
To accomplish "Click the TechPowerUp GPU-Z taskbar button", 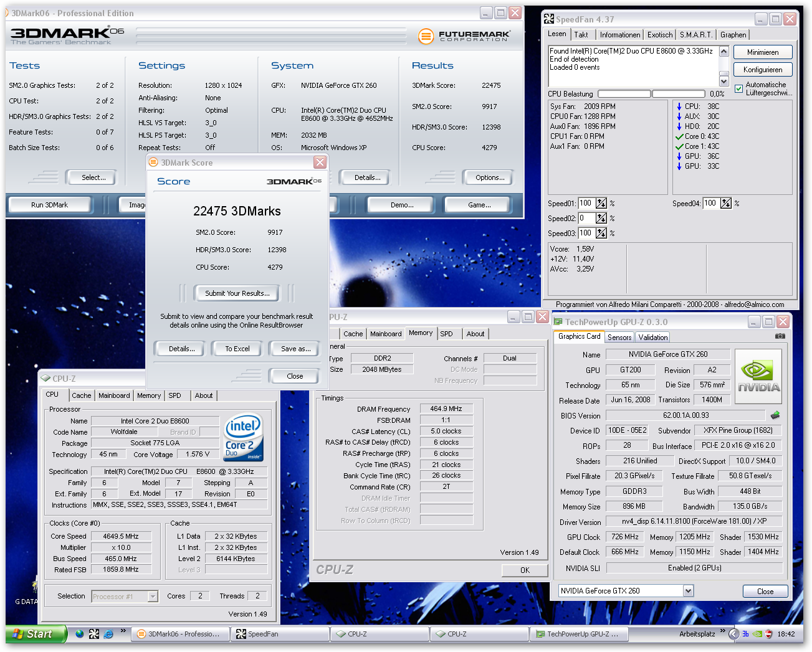I will pos(578,634).
